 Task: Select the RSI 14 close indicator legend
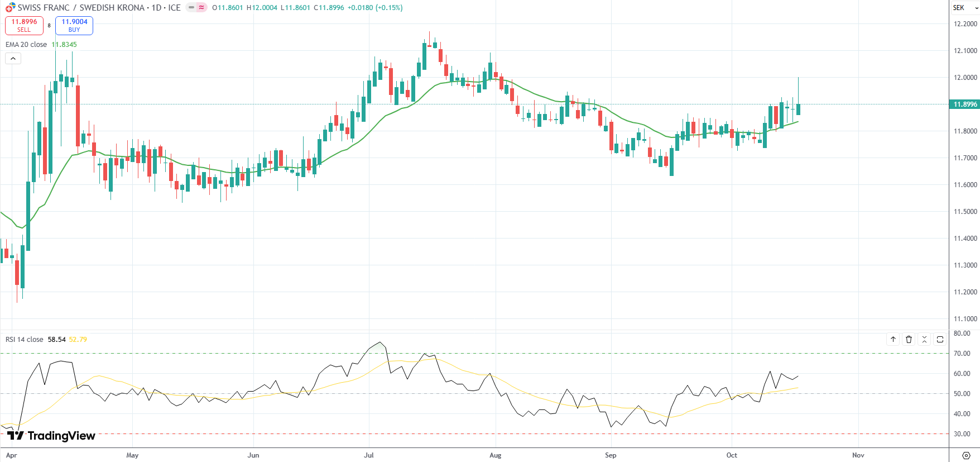click(x=25, y=340)
